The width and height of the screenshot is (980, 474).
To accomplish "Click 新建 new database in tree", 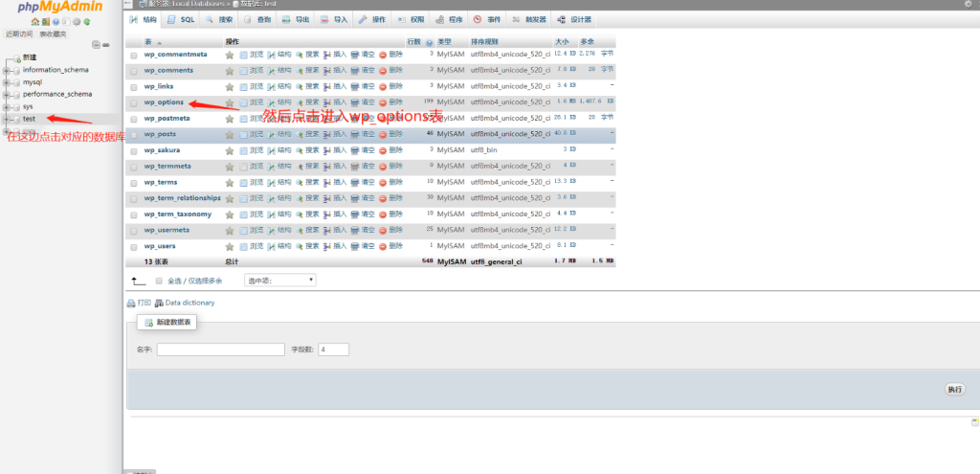I will click(30, 57).
